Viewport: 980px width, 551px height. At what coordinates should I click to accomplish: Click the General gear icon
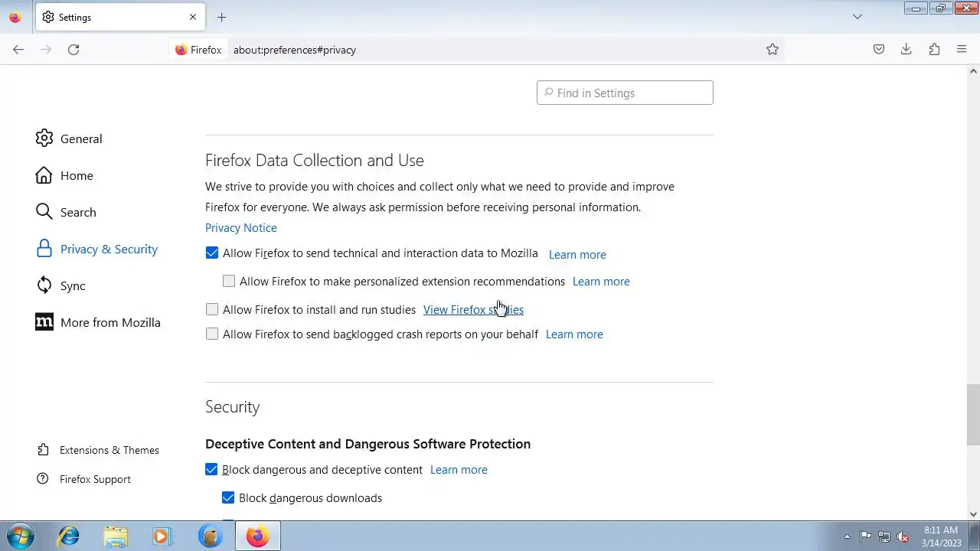point(44,139)
